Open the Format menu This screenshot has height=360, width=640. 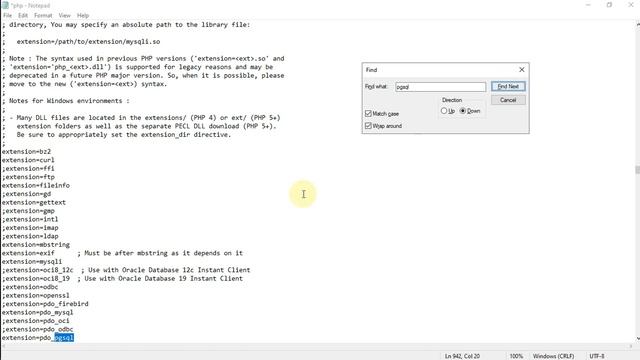click(43, 16)
